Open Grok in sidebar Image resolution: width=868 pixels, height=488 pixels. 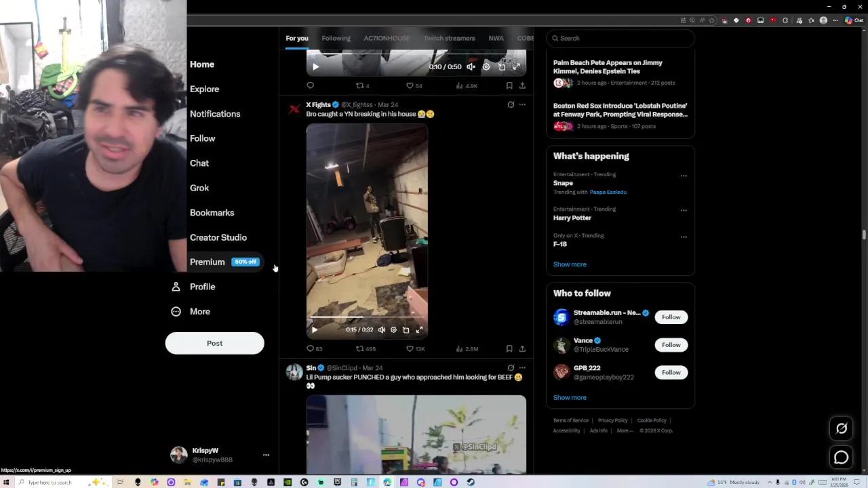pos(199,188)
